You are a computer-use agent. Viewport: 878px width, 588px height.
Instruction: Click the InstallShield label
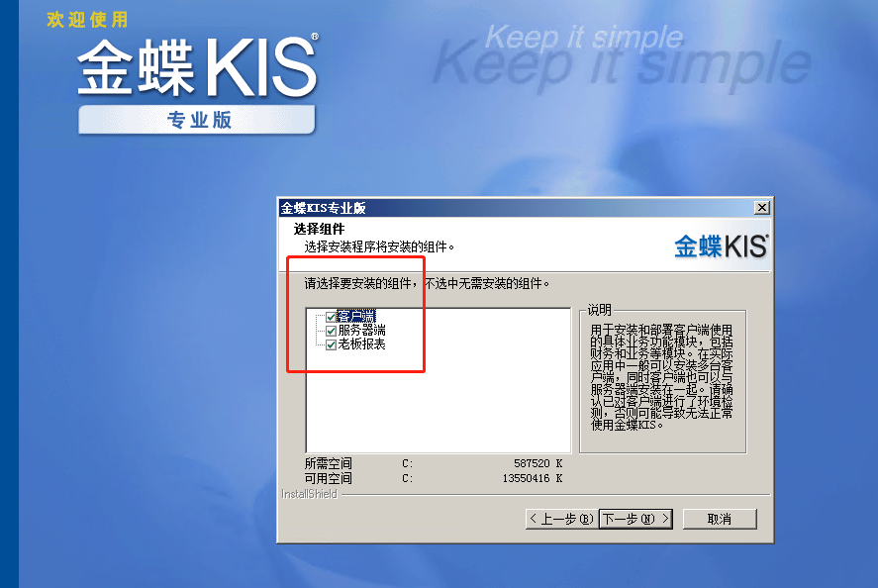pos(309,493)
